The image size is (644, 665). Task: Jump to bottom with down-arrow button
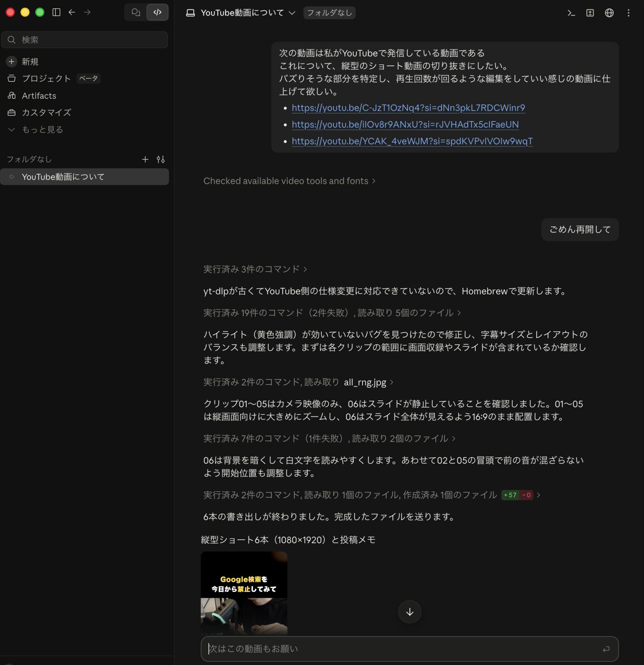tap(409, 612)
